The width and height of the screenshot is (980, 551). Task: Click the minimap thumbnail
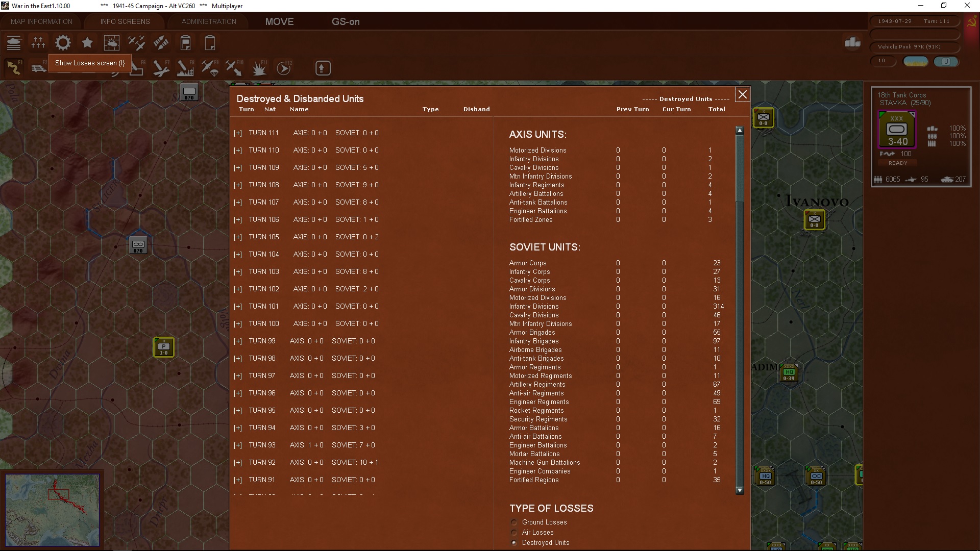[53, 510]
